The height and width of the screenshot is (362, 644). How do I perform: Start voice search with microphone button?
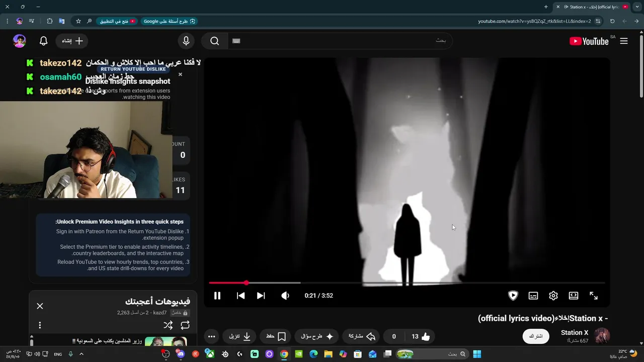pyautogui.click(x=186, y=41)
